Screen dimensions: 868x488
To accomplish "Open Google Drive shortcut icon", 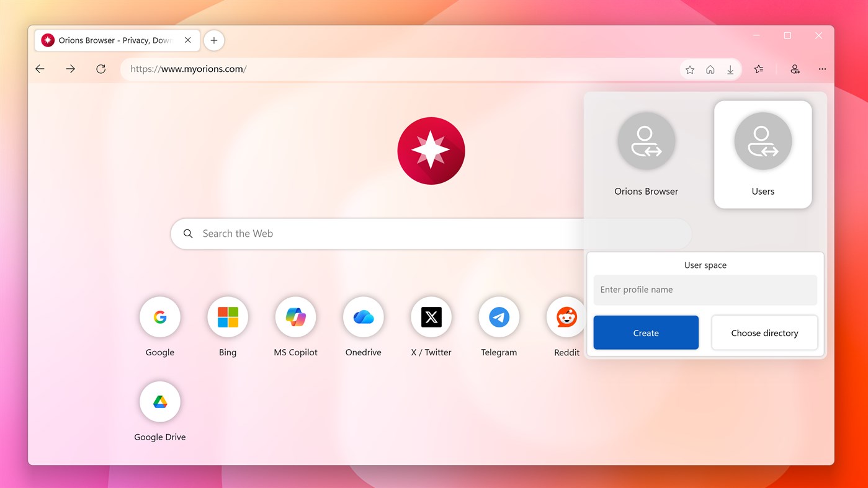I will (159, 401).
